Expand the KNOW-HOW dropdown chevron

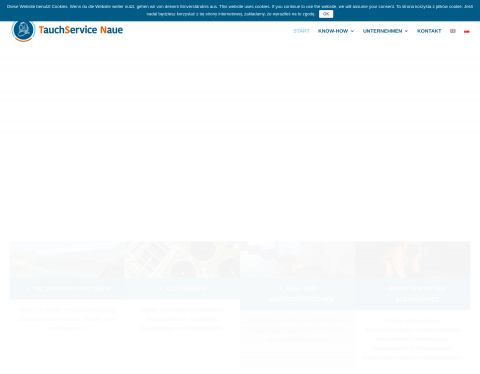[x=352, y=31]
